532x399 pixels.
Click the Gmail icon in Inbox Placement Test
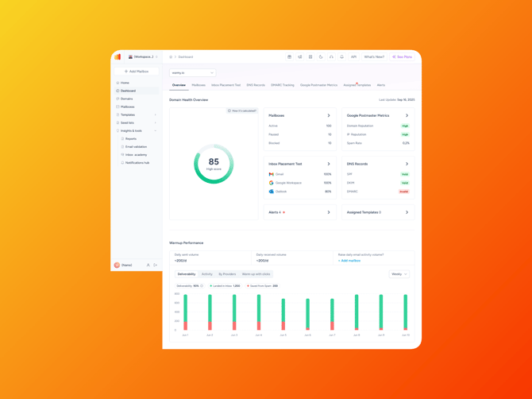pyautogui.click(x=271, y=174)
